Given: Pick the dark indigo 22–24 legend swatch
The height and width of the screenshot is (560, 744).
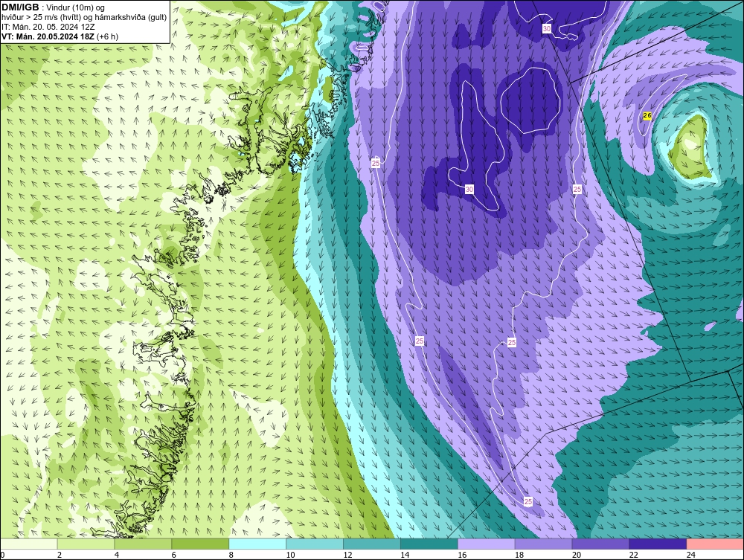Looking at the screenshot, I should pyautogui.click(x=658, y=544).
